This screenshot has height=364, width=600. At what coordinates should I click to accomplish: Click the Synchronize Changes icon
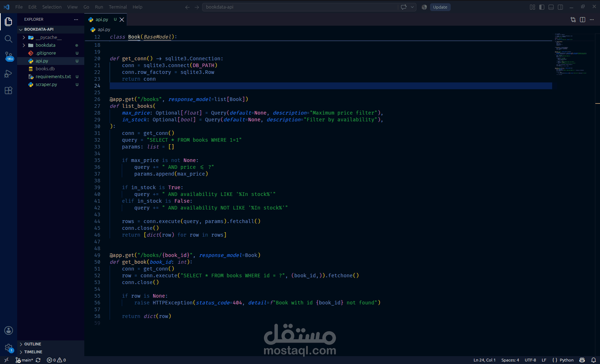38,360
